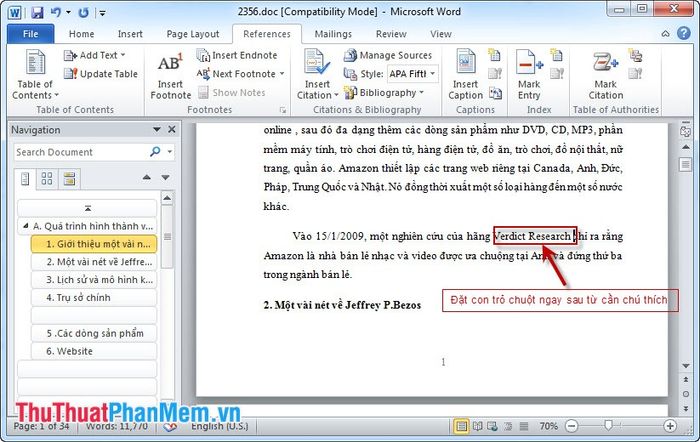The width and height of the screenshot is (700, 442).
Task: Collapse heading A. Quá trình hình thành
Action: pos(25,226)
